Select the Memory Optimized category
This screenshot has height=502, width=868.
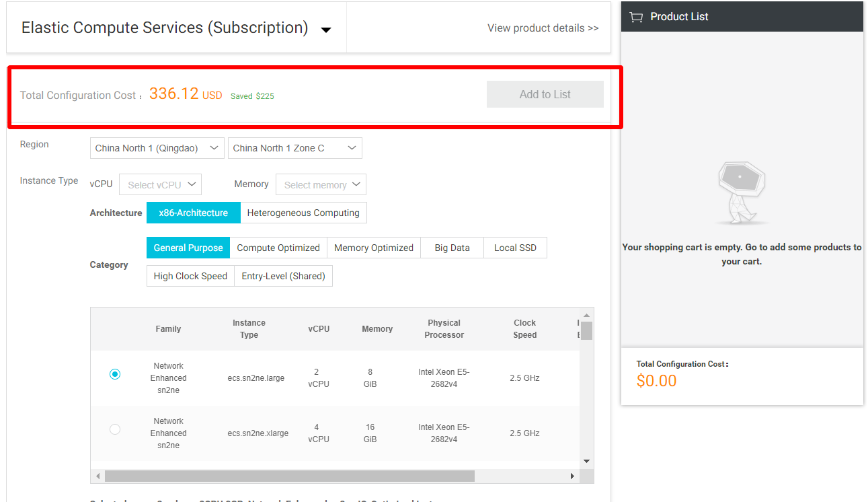pos(373,247)
